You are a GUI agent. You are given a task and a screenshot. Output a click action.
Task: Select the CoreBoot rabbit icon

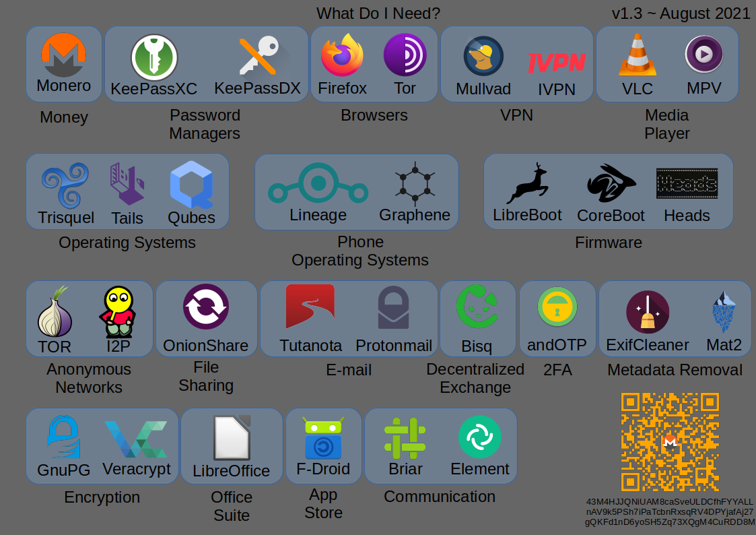click(611, 183)
